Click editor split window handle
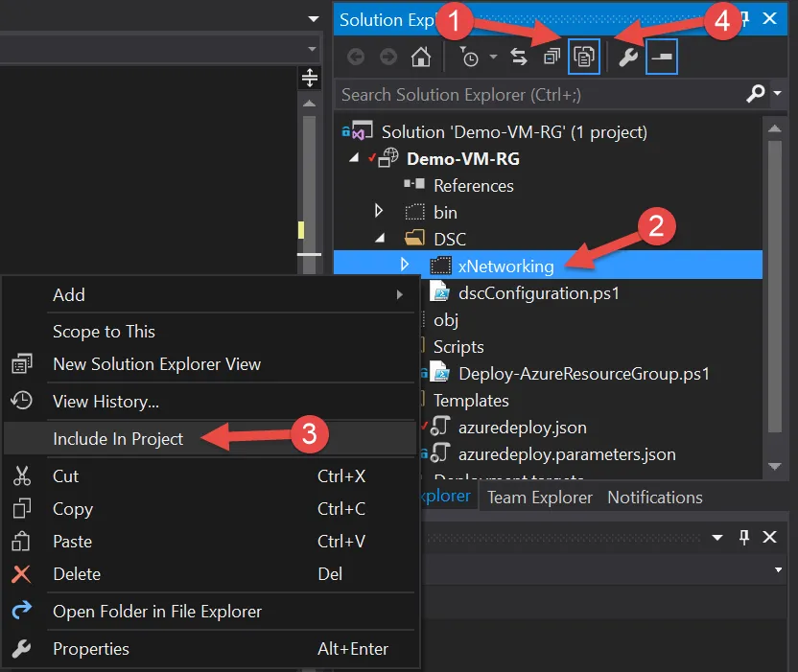Image resolution: width=798 pixels, height=672 pixels. pos(310,78)
